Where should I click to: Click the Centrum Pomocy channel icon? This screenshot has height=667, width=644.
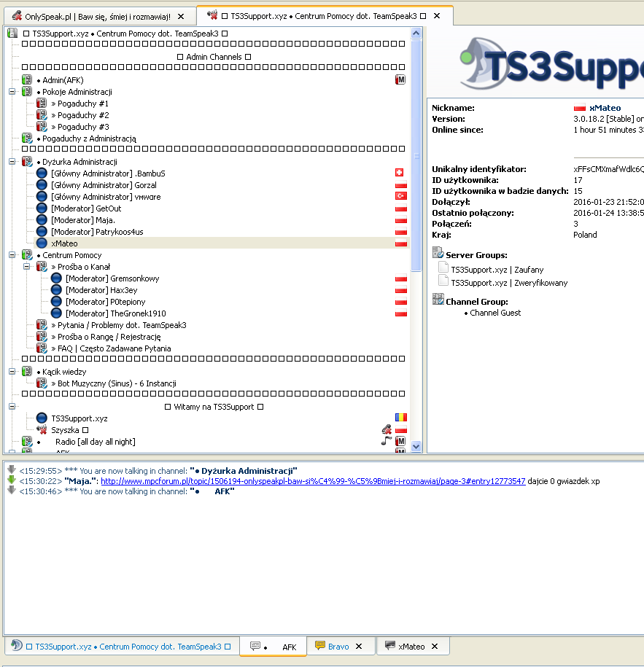pyautogui.click(x=27, y=255)
